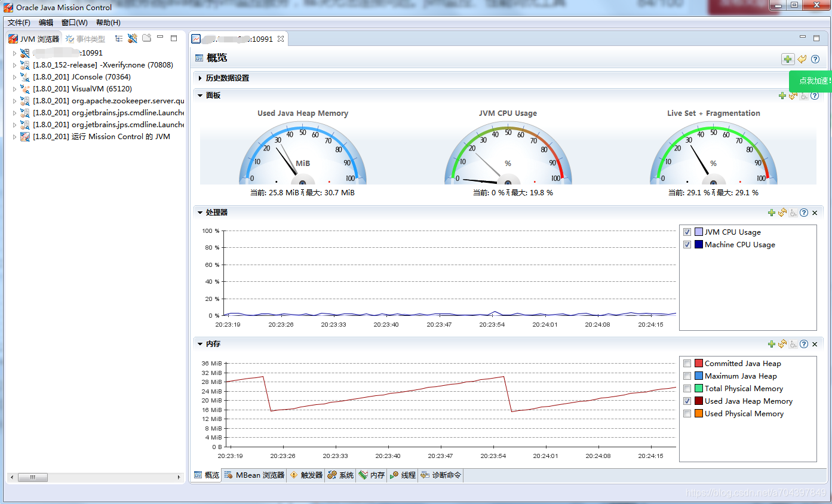This screenshot has width=832, height=504.
Task: Click the yellow reset arrow in overview header
Action: coord(802,59)
